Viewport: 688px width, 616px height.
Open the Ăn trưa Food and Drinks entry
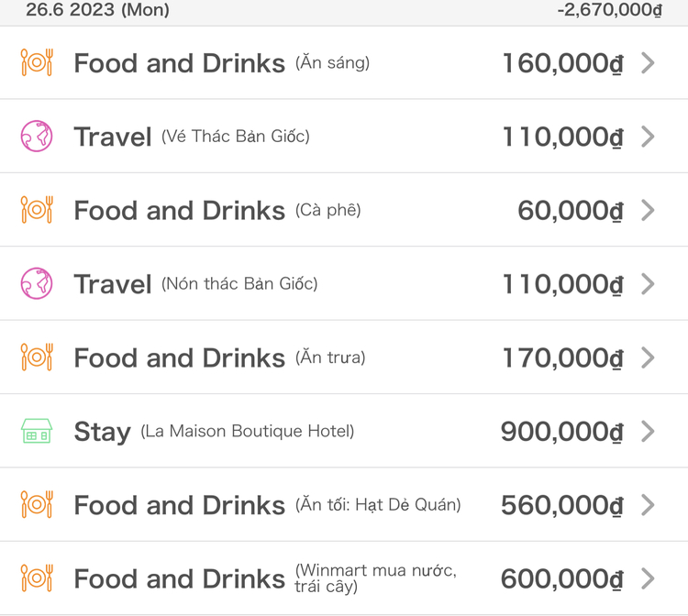(x=344, y=357)
